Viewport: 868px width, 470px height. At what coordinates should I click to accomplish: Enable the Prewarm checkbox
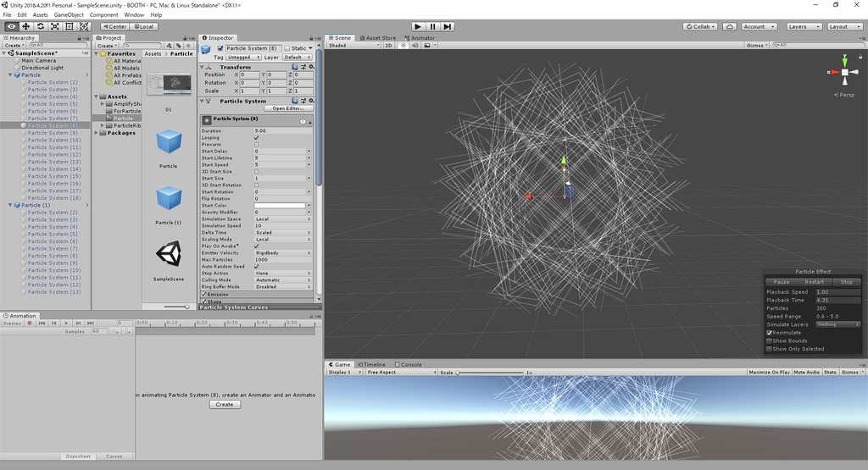tap(257, 145)
